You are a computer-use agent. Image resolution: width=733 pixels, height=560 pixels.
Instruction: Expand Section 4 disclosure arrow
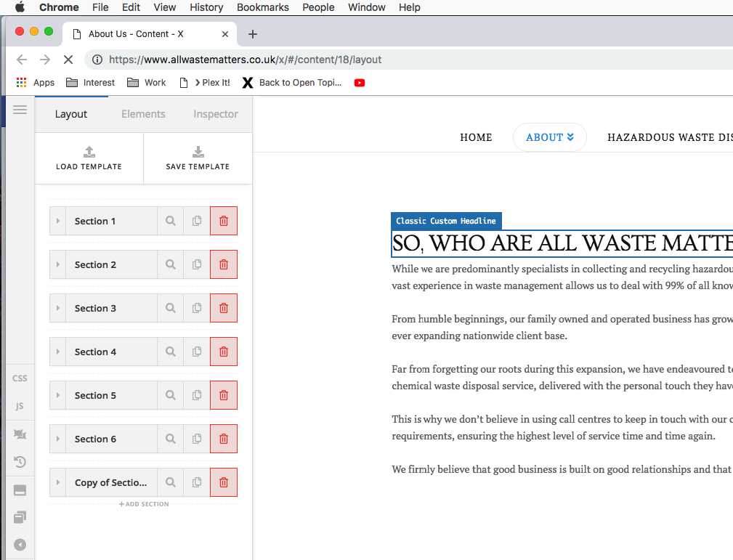coord(58,352)
